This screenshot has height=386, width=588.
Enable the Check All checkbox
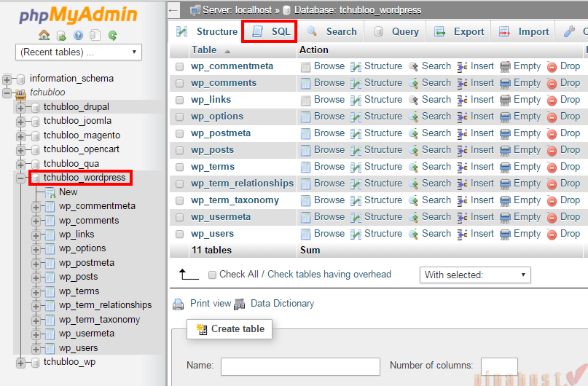pyautogui.click(x=212, y=275)
